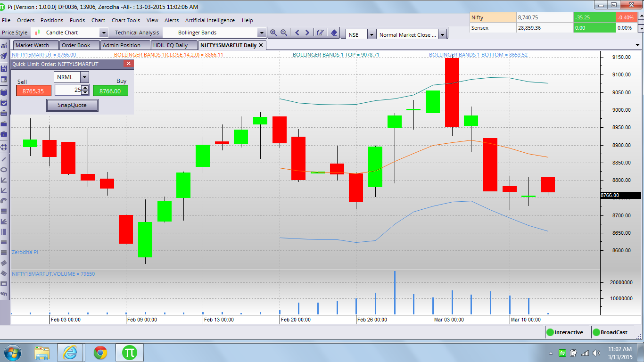Open the Funds menu

click(77, 20)
